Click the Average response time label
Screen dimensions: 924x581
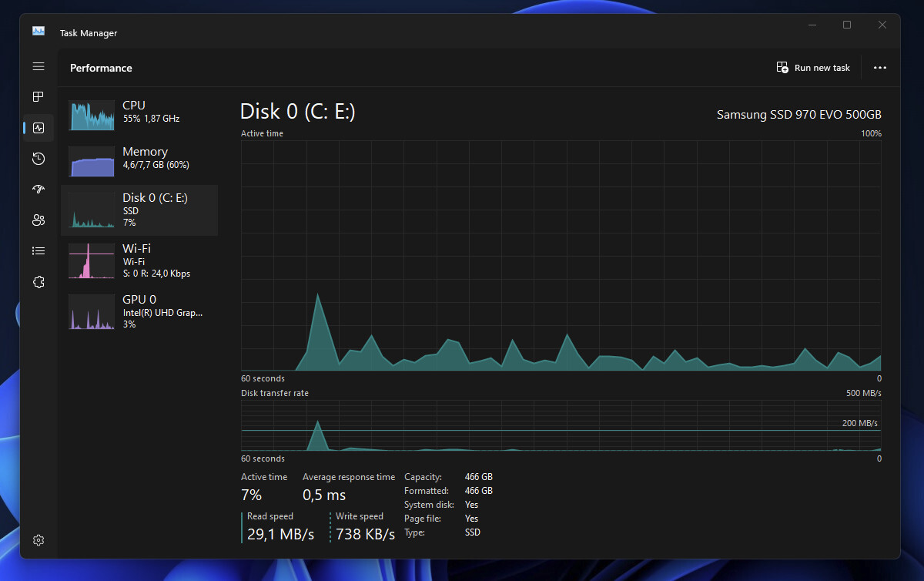pyautogui.click(x=349, y=477)
